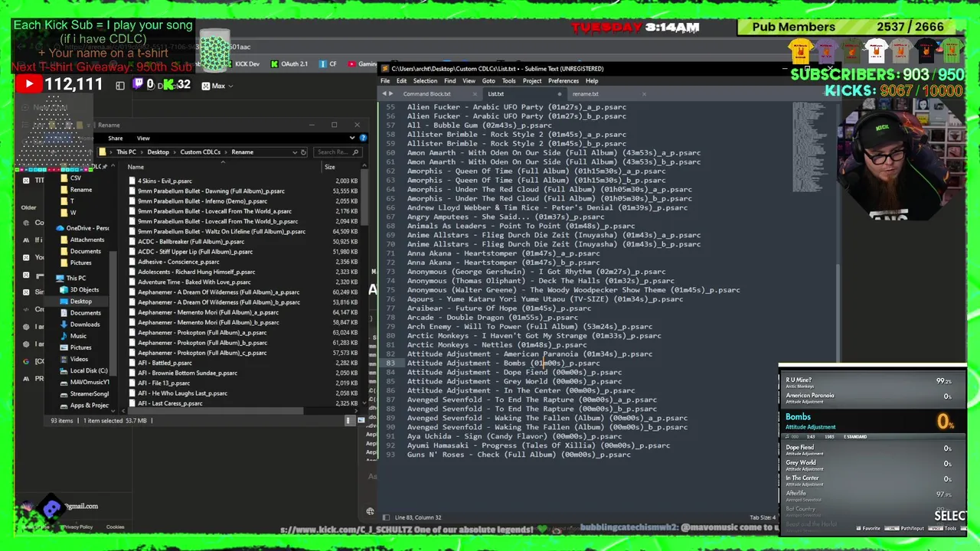This screenshot has height=551, width=980.
Task: Open Music in the navigation pane
Action: 78,336
